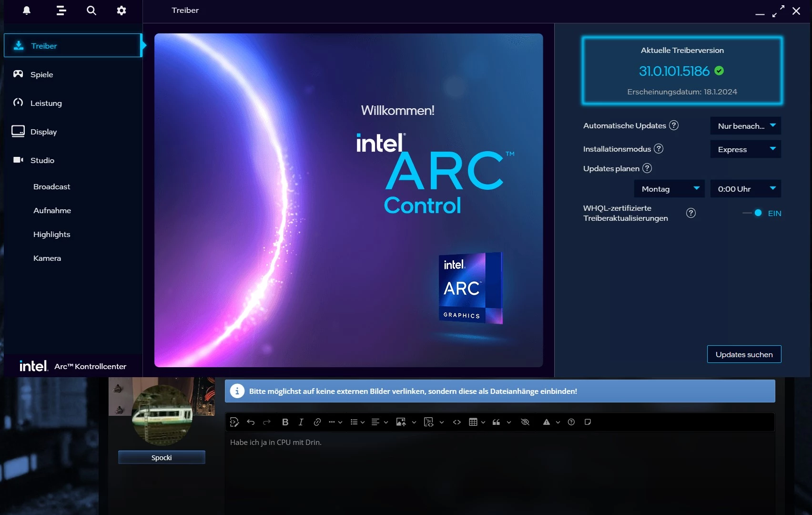
Task: Close the Arc Control window
Action: pos(796,11)
